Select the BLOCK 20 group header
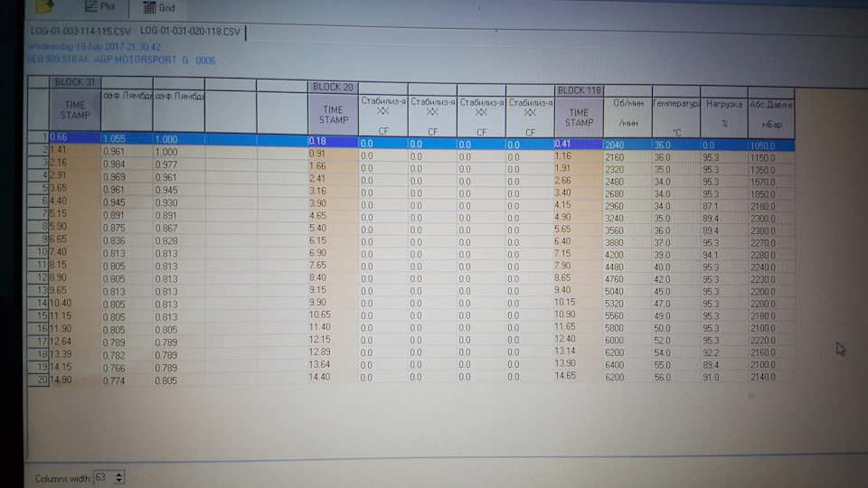The image size is (868, 488). click(x=333, y=87)
